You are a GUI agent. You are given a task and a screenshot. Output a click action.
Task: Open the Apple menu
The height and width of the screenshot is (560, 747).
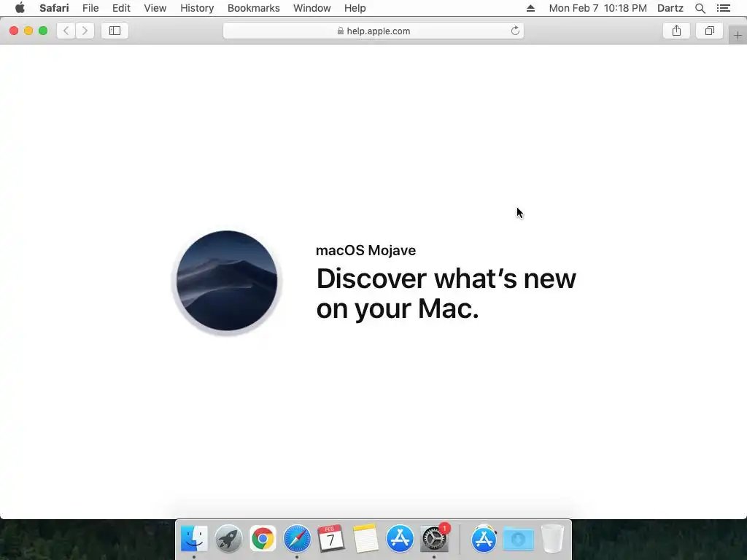pos(20,8)
